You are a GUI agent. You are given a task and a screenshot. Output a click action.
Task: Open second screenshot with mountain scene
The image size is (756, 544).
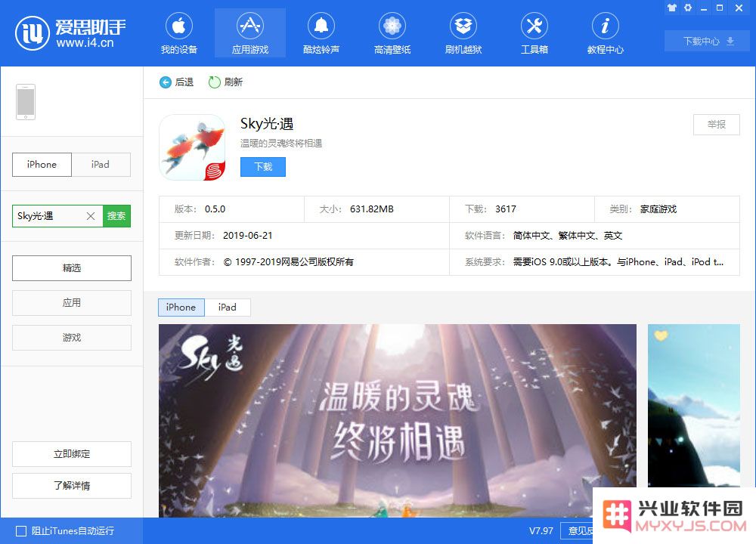click(693, 406)
